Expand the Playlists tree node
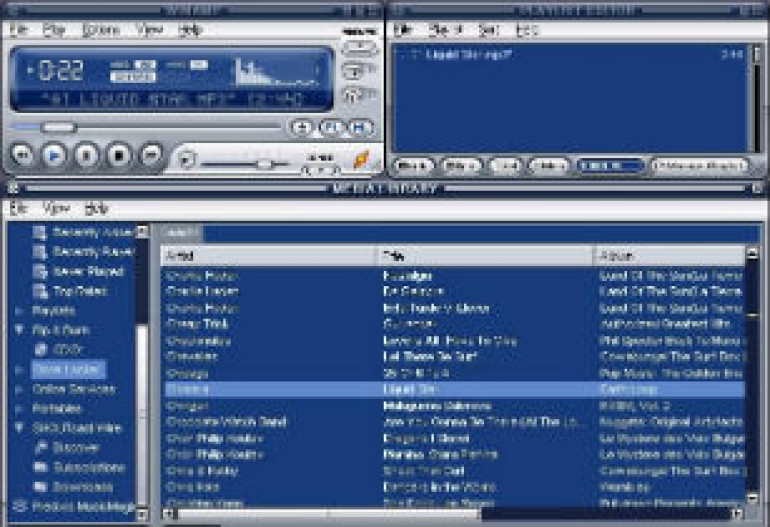Viewport: 770px width, 527px height. tap(19, 311)
